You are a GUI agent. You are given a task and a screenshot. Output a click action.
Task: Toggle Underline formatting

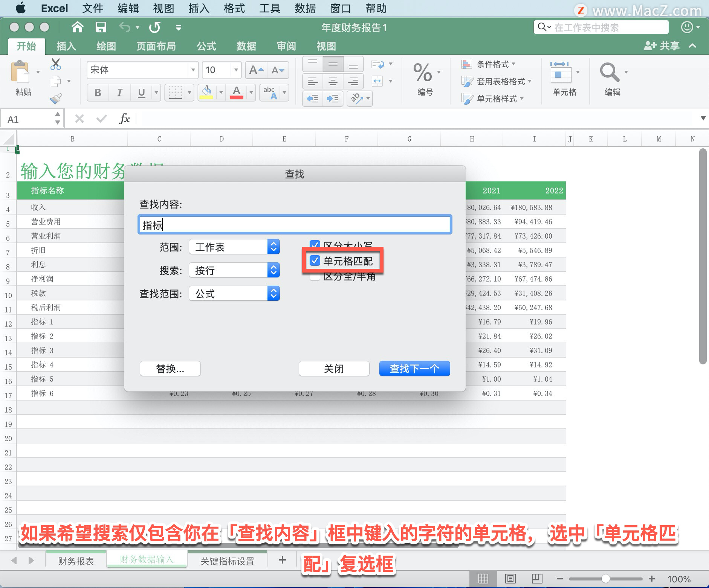tap(142, 93)
